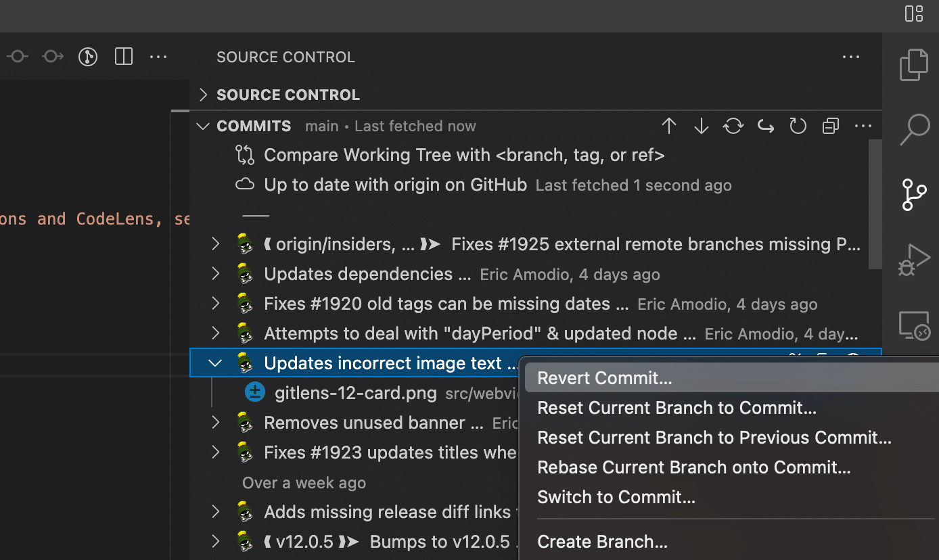The image size is (939, 560).
Task: Expand the Fixes #1920 old tags commit
Action: tap(214, 304)
